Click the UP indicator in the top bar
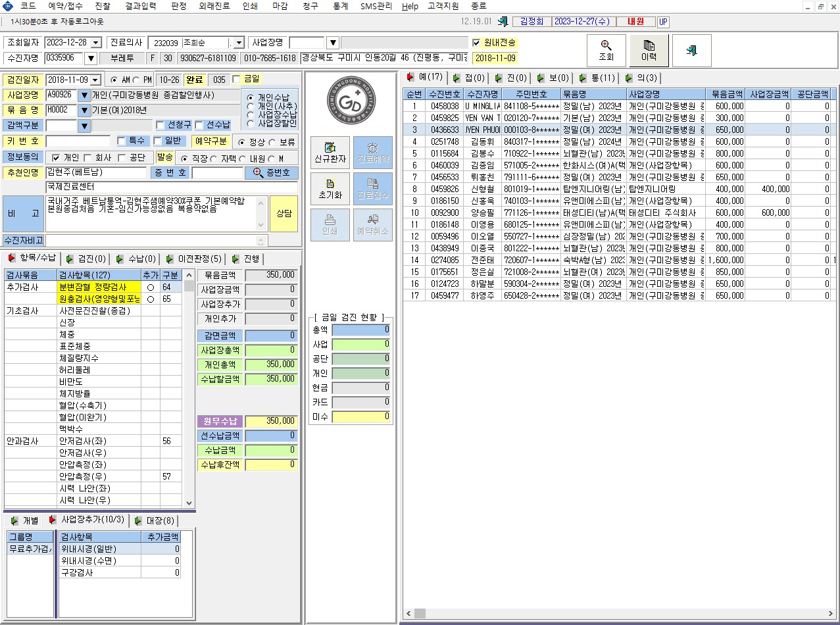 663,22
